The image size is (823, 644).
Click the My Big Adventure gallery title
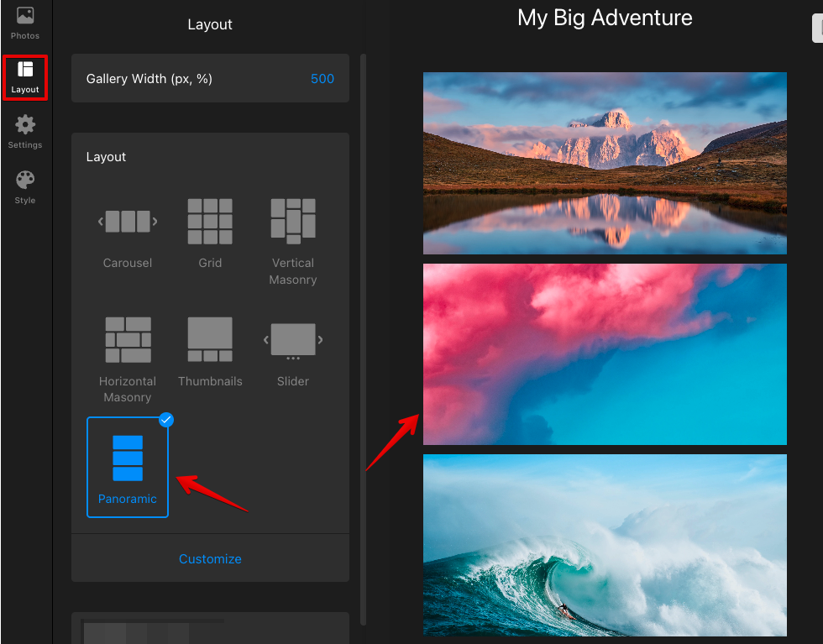(605, 18)
